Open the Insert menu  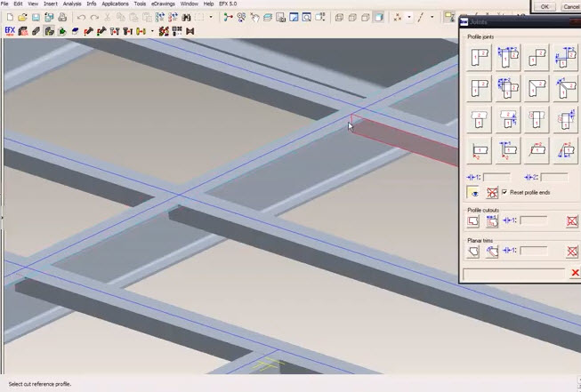point(51,4)
